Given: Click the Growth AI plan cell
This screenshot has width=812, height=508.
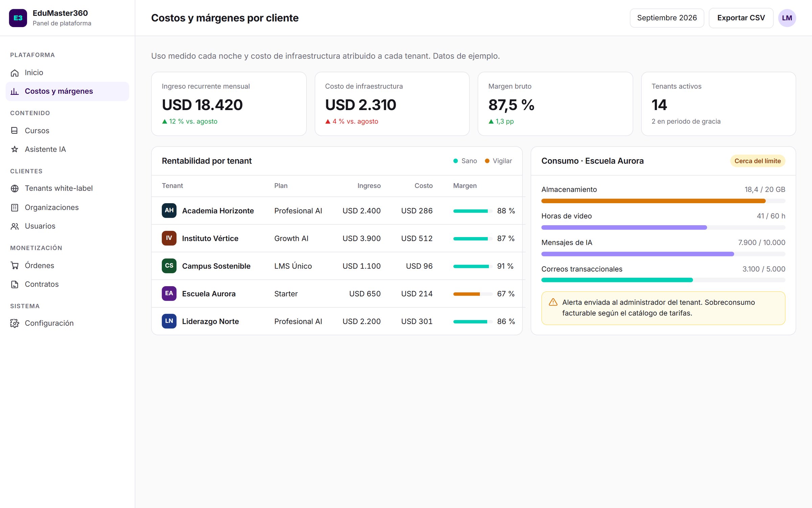Looking at the screenshot, I should tap(291, 238).
